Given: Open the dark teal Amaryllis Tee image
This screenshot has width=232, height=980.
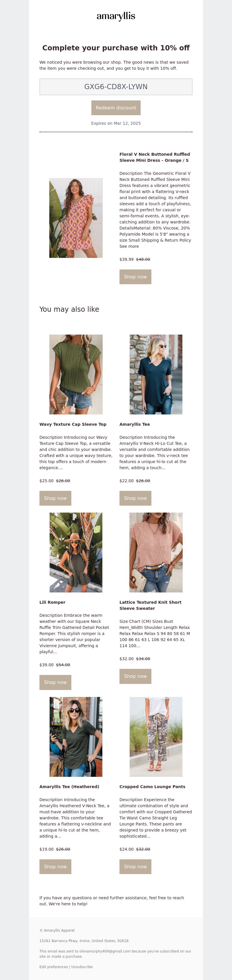Looking at the screenshot, I should point(156,374).
